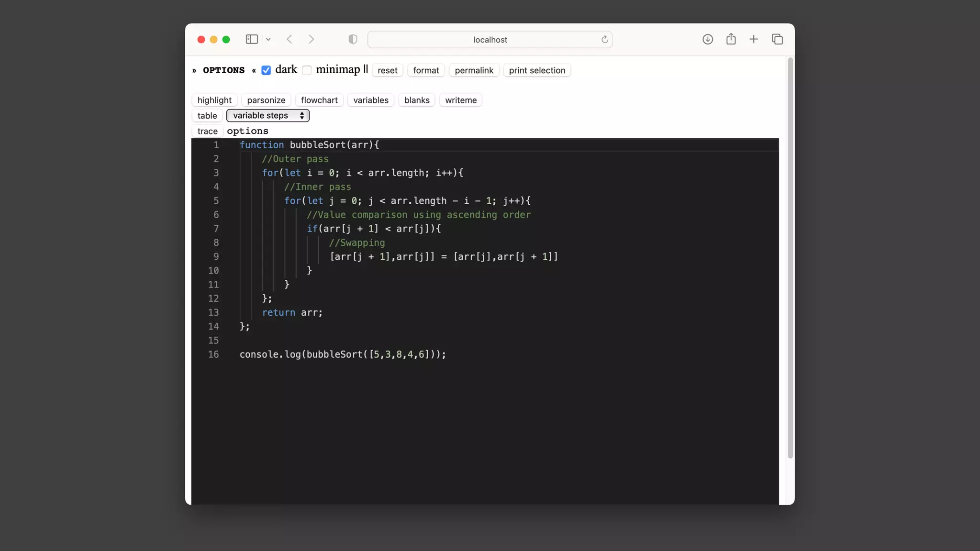
Task: Click the parsonize button
Action: (266, 100)
